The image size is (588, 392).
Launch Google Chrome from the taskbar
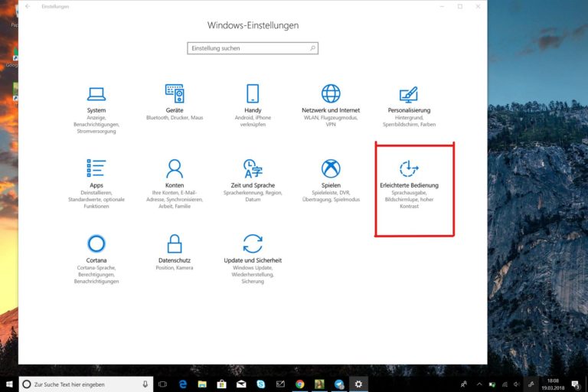coord(299,384)
